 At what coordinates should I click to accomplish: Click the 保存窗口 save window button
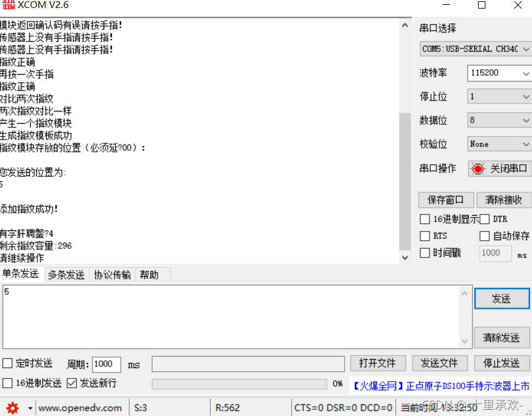(x=446, y=200)
